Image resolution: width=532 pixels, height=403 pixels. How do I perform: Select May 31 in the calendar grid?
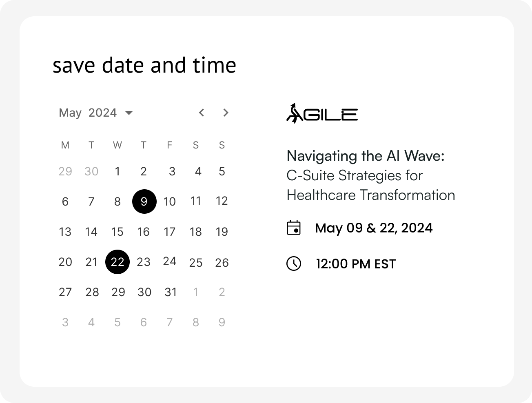(x=171, y=292)
